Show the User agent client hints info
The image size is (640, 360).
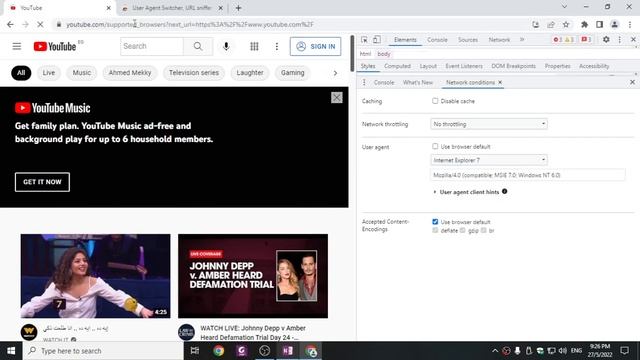point(504,191)
